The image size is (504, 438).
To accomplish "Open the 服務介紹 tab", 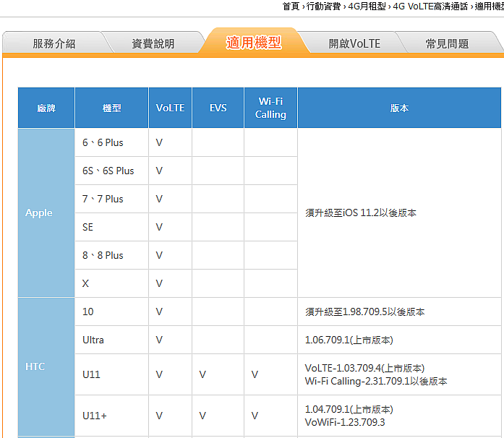I will tap(54, 43).
